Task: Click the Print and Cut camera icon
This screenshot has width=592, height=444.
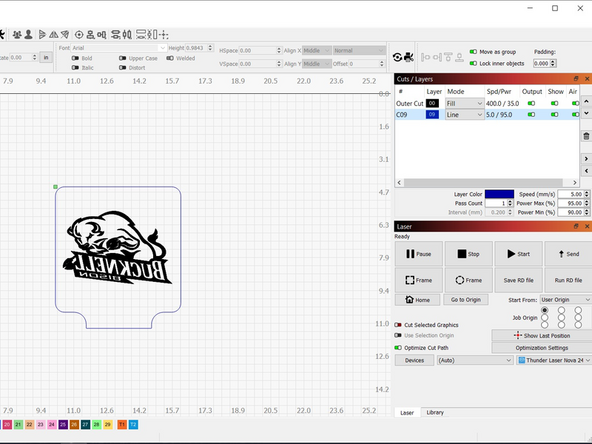Action: pyautogui.click(x=409, y=57)
